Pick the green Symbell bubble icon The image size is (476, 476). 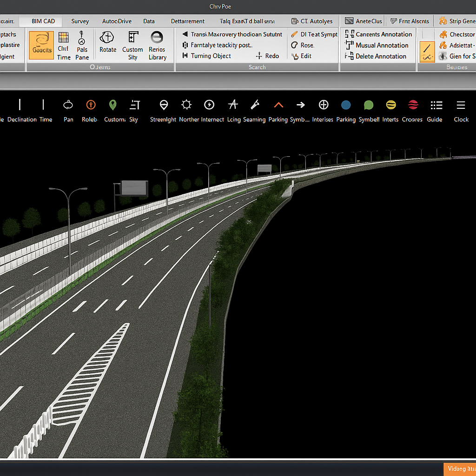[x=369, y=105]
